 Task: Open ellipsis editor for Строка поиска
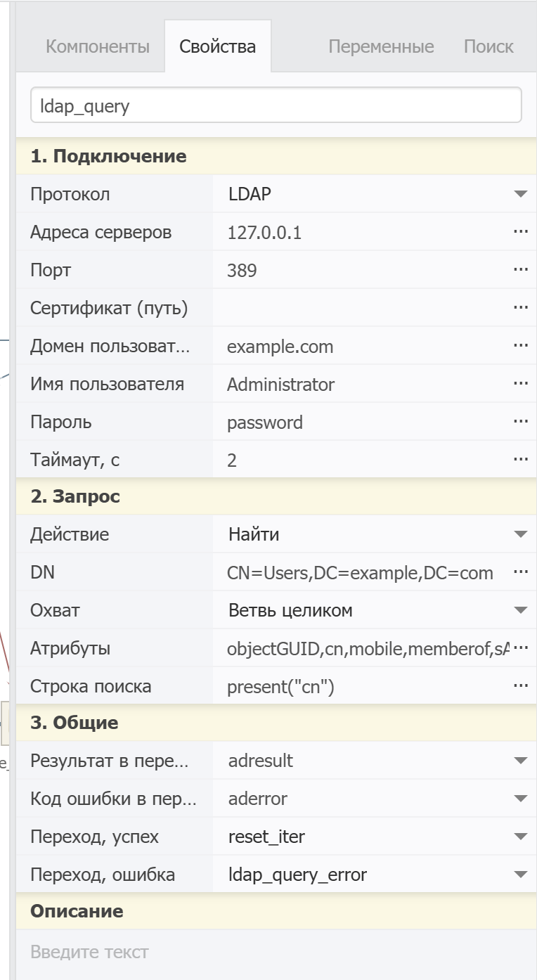(520, 686)
